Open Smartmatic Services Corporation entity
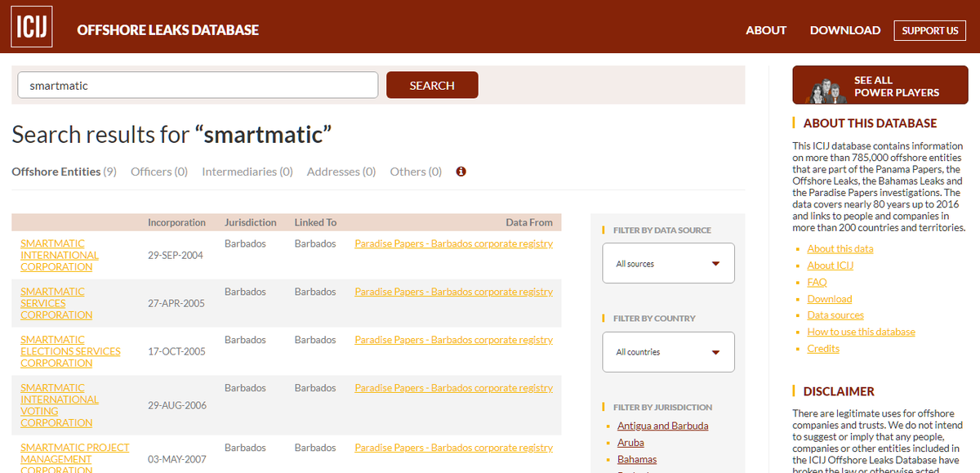 56,303
